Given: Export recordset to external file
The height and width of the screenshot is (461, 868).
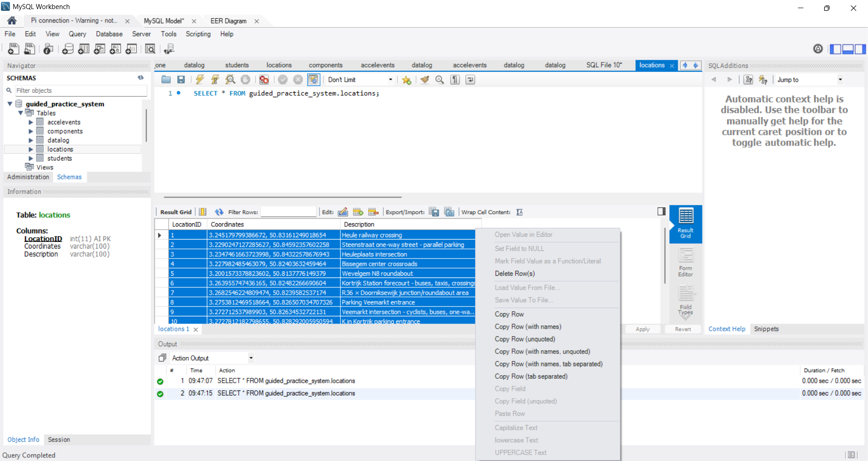Looking at the screenshot, I should coord(434,212).
